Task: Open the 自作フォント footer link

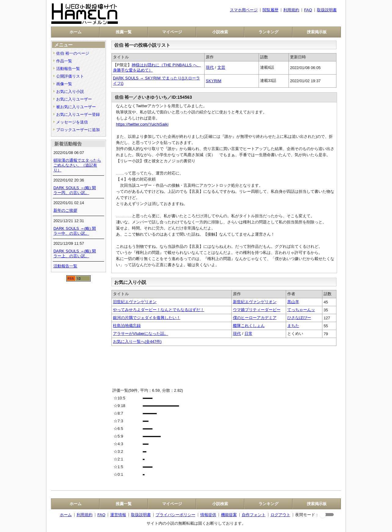Action: pos(254,515)
